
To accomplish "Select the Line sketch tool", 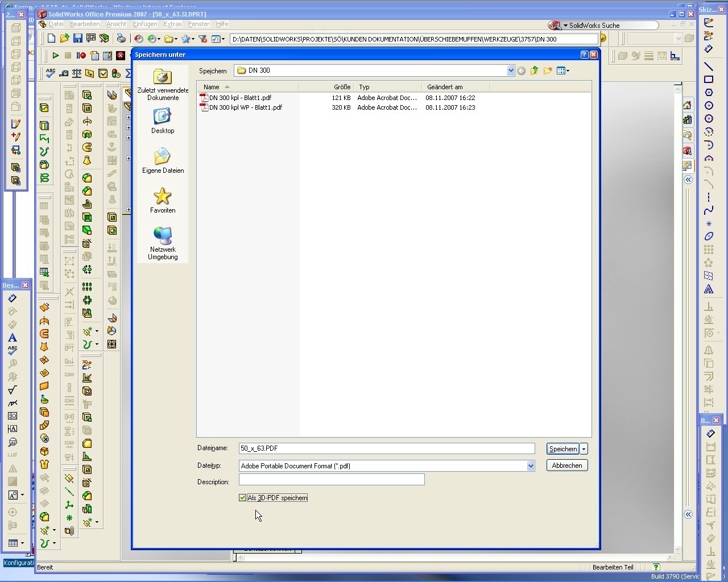I will click(709, 66).
